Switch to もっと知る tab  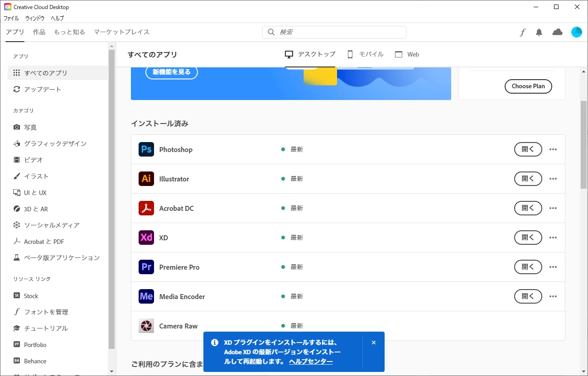click(69, 32)
